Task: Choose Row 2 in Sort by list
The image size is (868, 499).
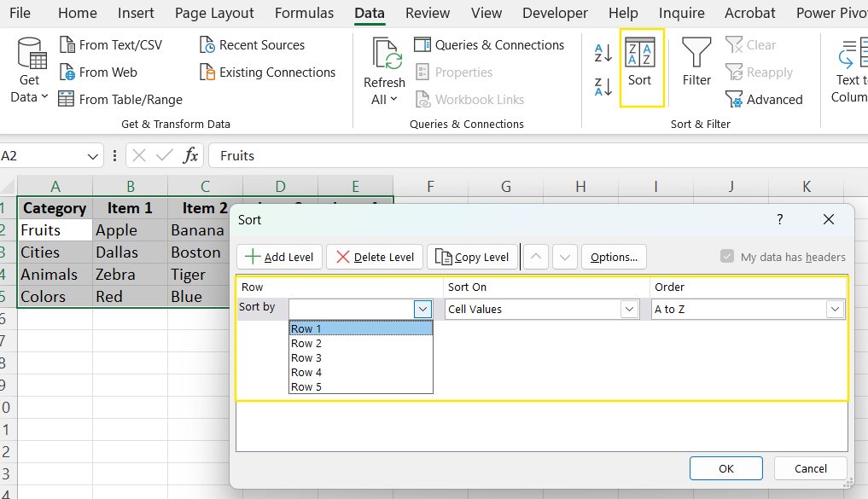Action: pos(360,344)
